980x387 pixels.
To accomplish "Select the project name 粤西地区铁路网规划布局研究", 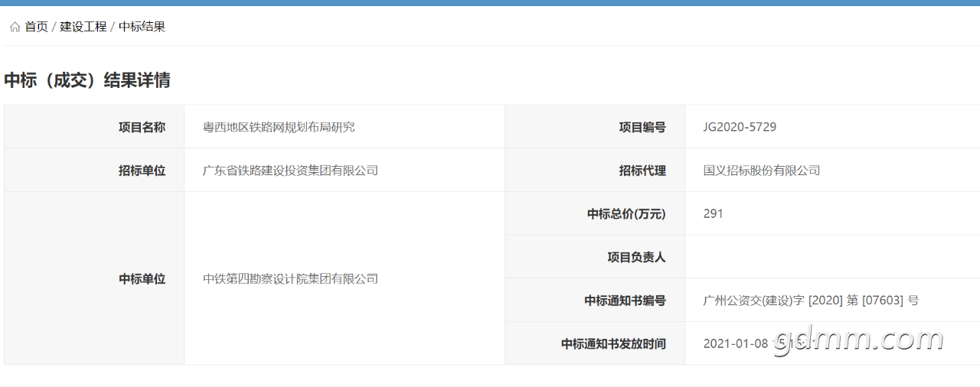I will (279, 127).
